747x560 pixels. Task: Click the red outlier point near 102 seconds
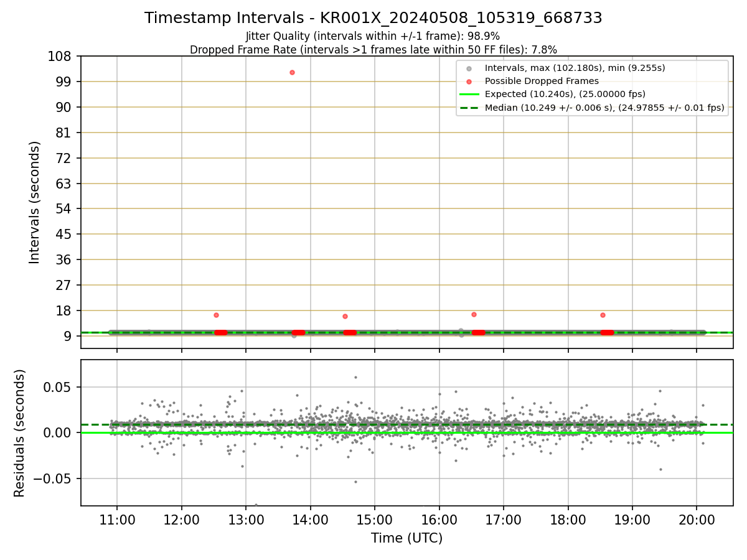tap(292, 72)
